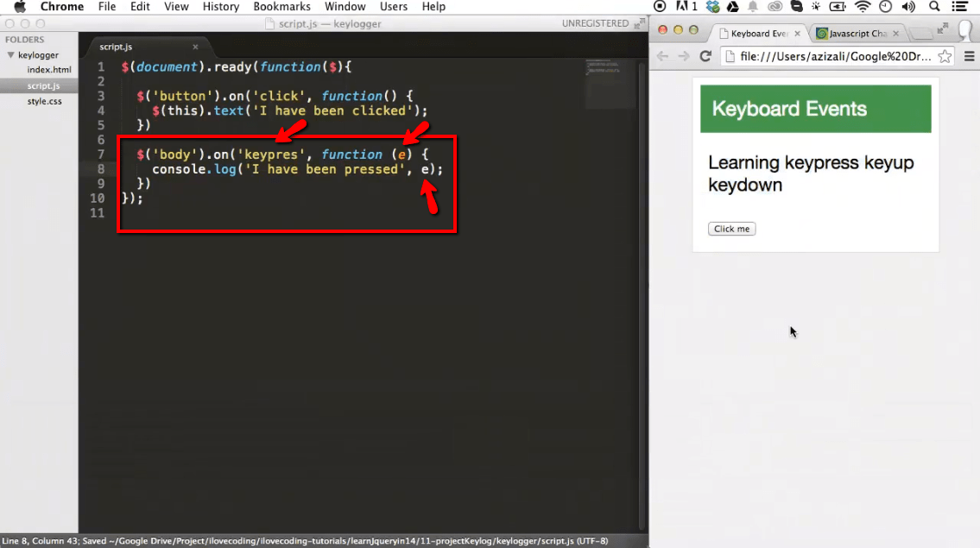Image resolution: width=980 pixels, height=548 pixels.
Task: Collapse the keylogger folder
Action: tap(10, 55)
